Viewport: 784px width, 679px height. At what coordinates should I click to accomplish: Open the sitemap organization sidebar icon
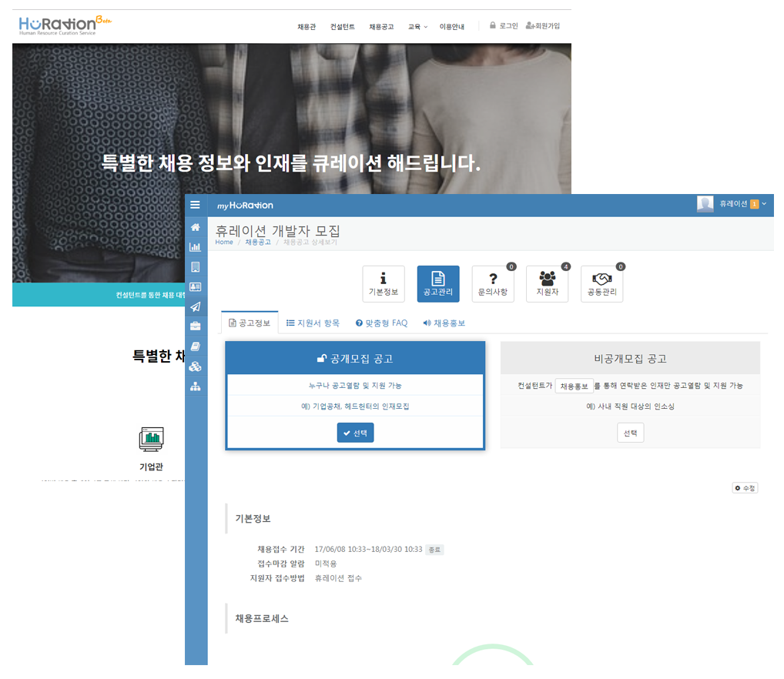point(196,386)
